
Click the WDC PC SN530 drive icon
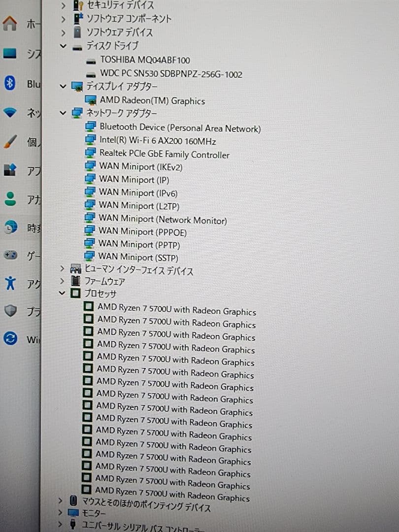tap(91, 75)
